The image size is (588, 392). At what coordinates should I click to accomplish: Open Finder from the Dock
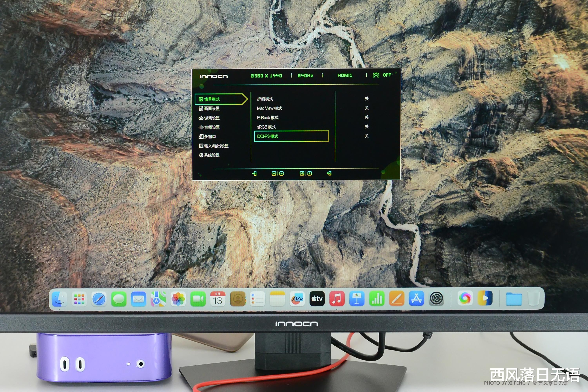coord(59,299)
